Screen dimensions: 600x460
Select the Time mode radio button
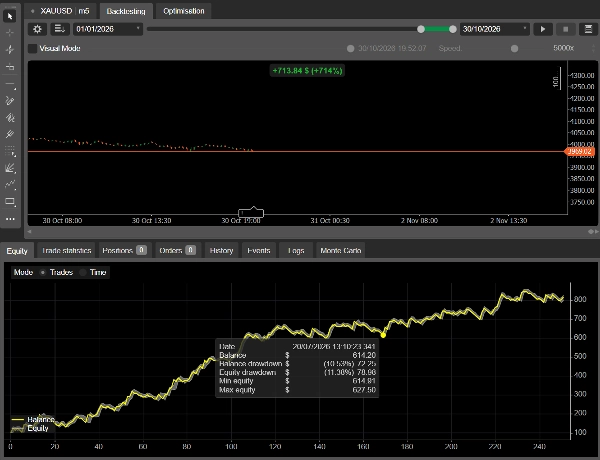click(x=83, y=272)
